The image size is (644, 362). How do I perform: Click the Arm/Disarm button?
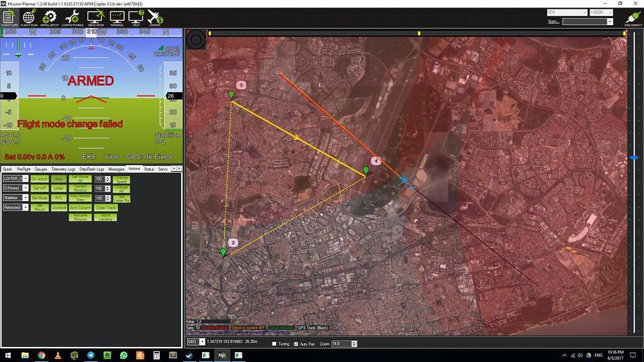click(x=80, y=207)
